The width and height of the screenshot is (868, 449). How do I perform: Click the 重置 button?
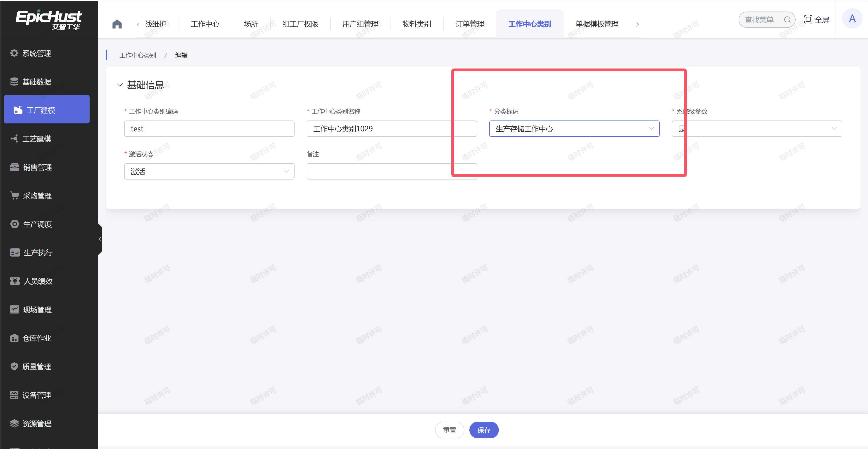(449, 430)
